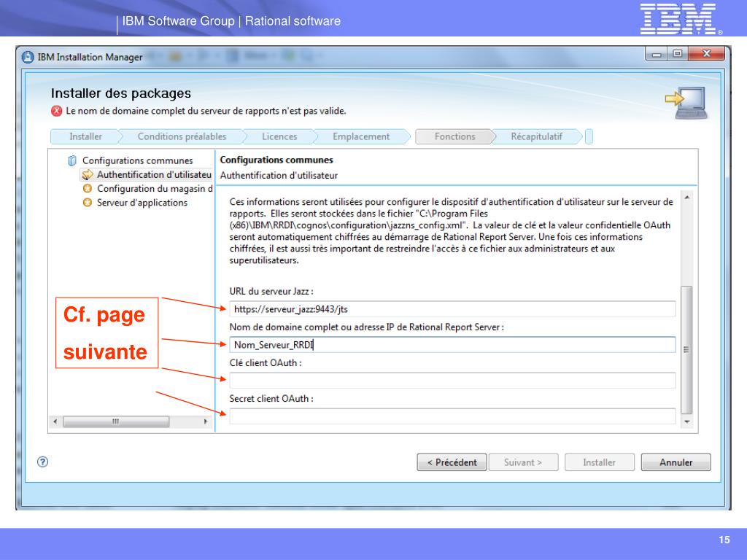This screenshot has height=560, width=747.
Task: Select Configurations communes tree root
Action: (137, 160)
